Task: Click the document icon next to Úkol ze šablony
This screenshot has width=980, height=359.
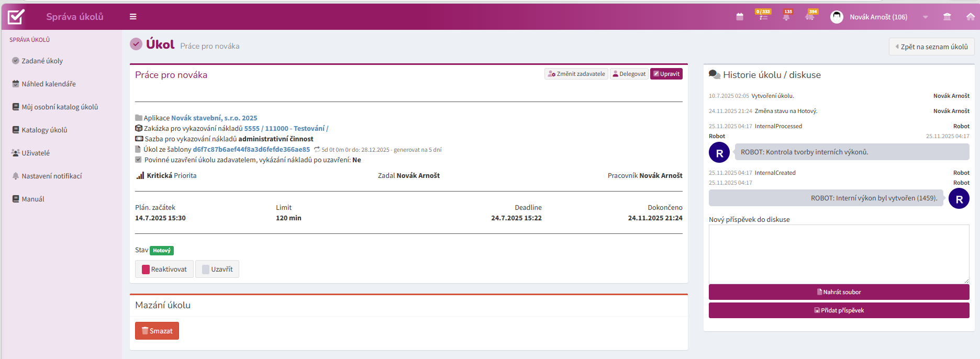Action: coord(138,149)
